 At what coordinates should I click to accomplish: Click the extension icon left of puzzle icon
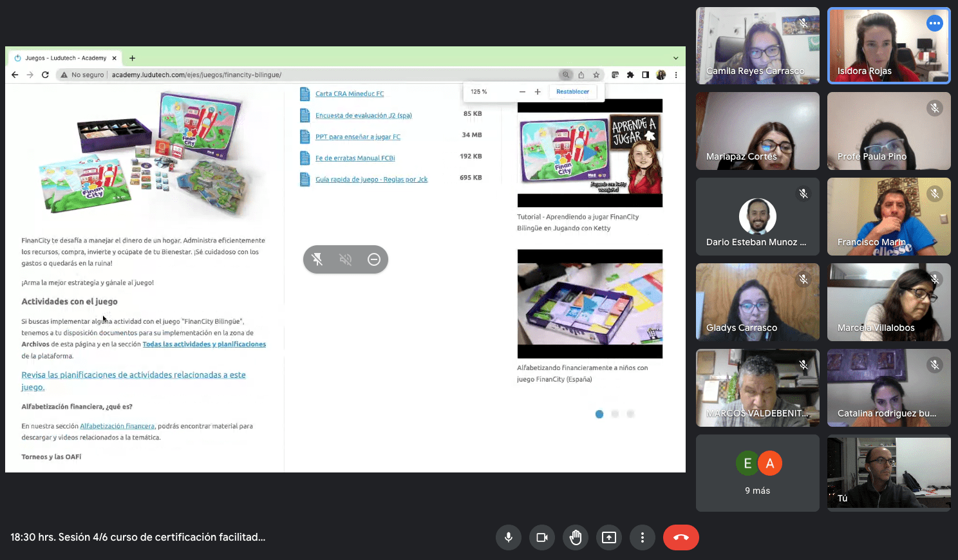615,75
